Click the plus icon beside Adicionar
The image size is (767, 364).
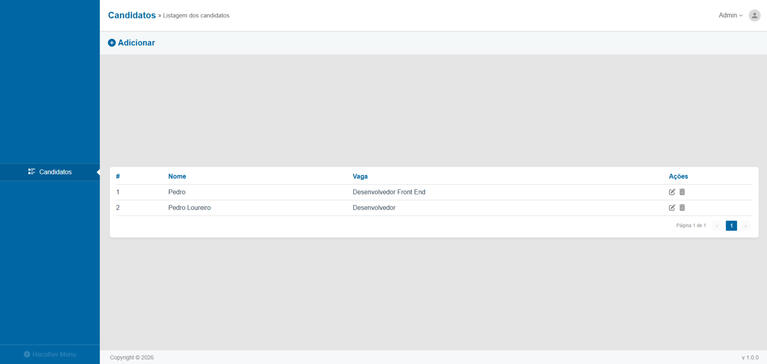(112, 43)
